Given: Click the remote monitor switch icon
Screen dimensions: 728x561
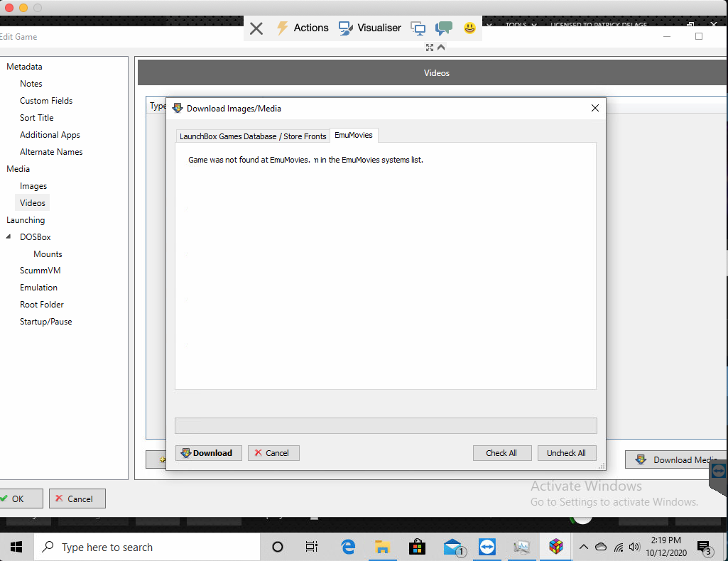Looking at the screenshot, I should [x=418, y=28].
